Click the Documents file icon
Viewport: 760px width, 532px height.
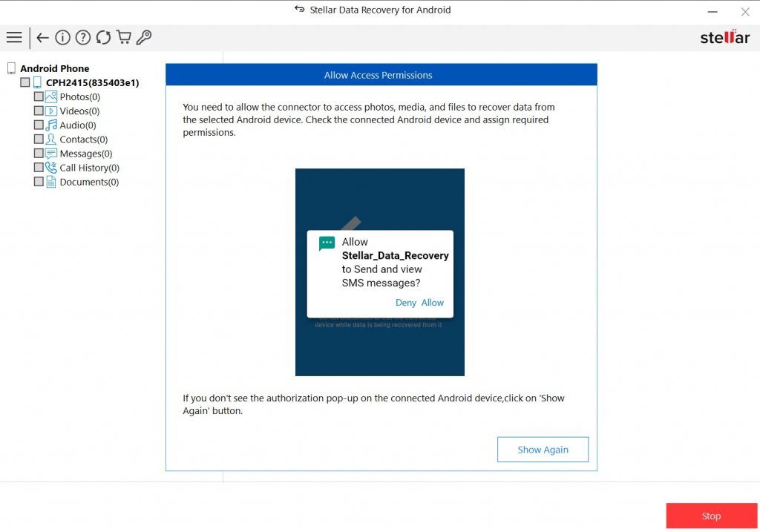pyautogui.click(x=51, y=182)
